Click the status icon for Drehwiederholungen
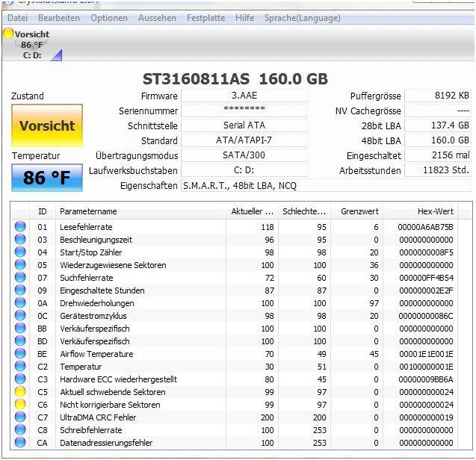476x460 pixels. click(x=20, y=303)
